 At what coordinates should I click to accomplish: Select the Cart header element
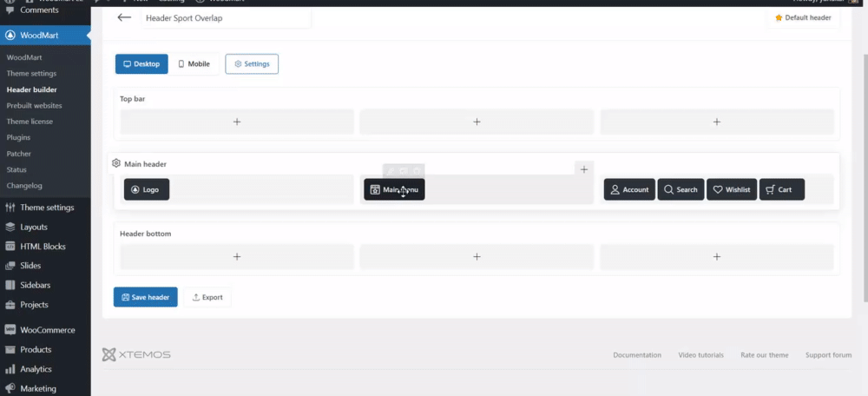coord(782,189)
